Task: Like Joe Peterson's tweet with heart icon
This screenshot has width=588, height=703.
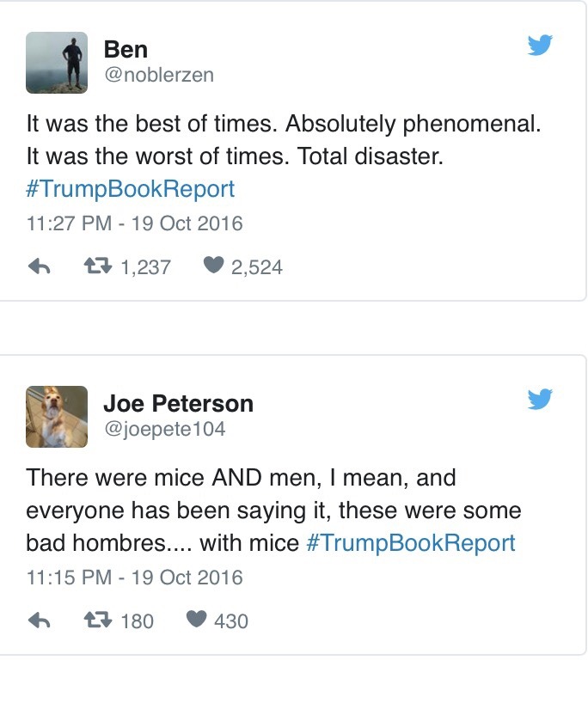Action: click(196, 620)
